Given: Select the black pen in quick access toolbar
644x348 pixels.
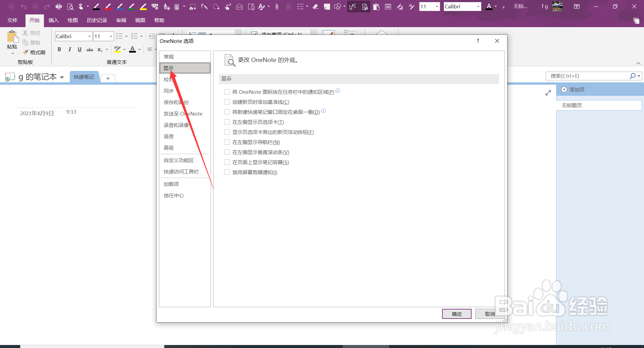Looking at the screenshot, I should pos(97,6).
